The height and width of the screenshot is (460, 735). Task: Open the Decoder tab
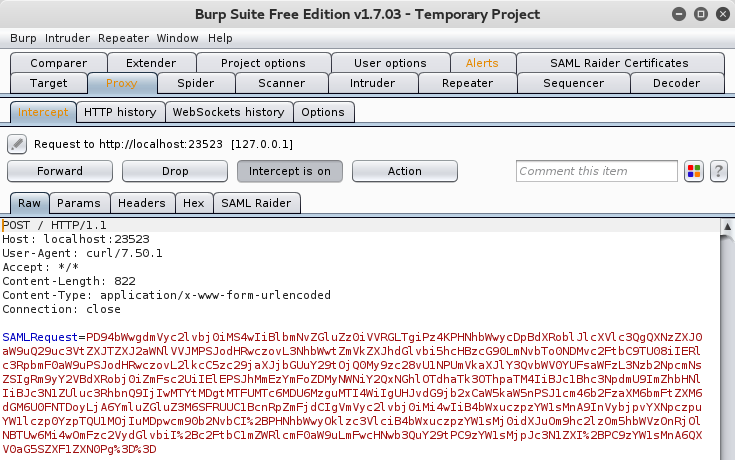(x=676, y=83)
